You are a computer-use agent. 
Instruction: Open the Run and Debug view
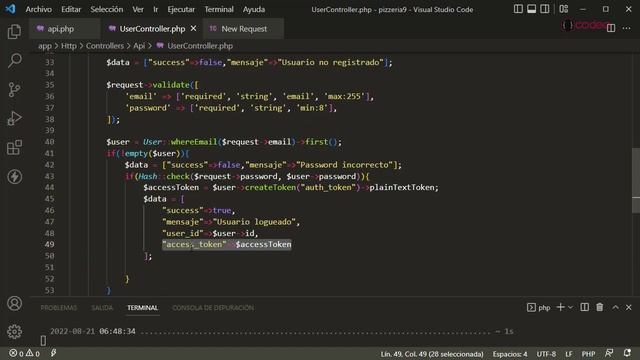(x=14, y=118)
